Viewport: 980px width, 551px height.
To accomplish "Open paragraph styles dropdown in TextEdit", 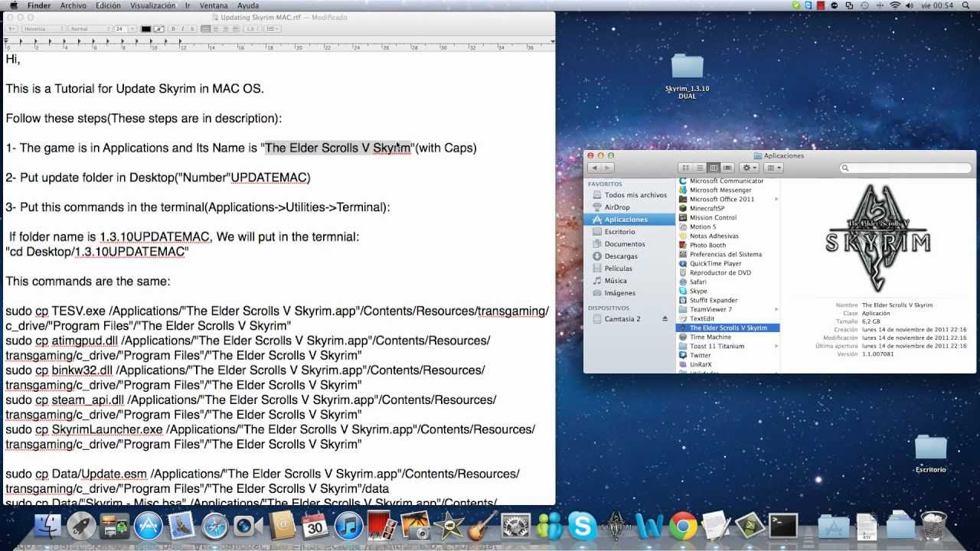I will [x=11, y=29].
